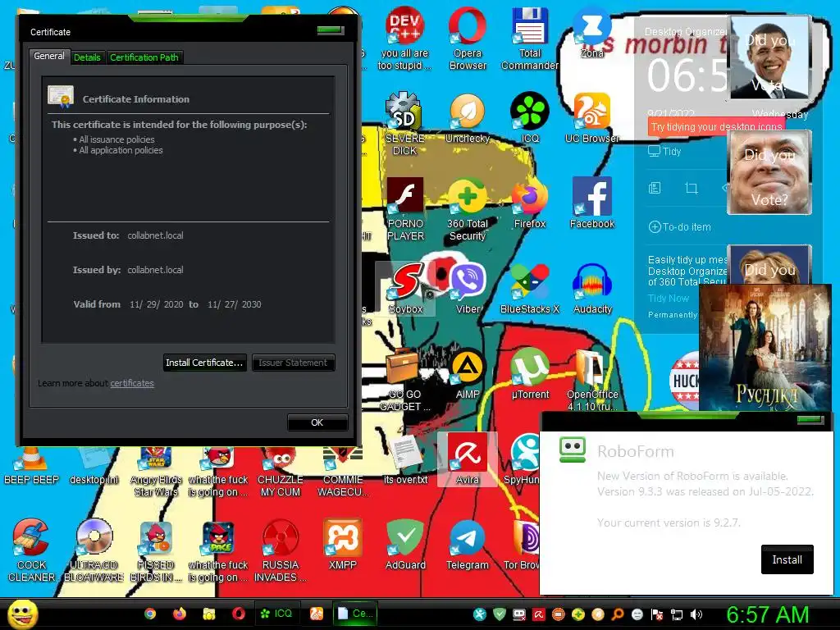Screen dimensions: 840x630
Task: Launch the Viber desktop icon
Action: (x=468, y=290)
